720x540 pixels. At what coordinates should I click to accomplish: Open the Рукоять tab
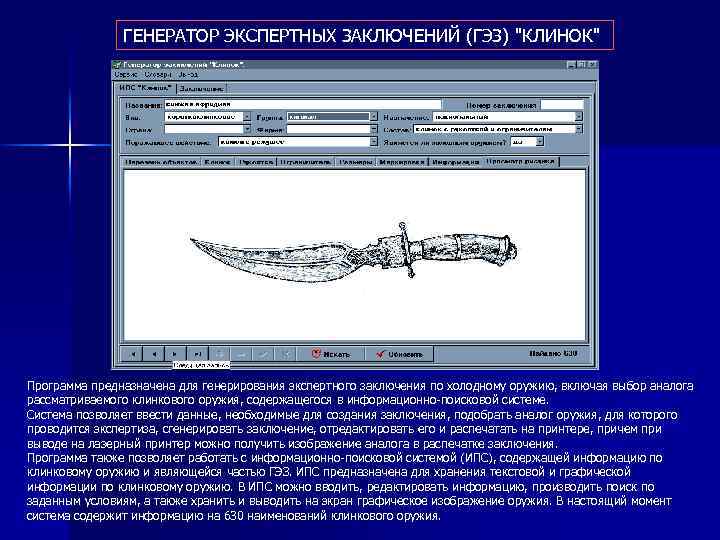coord(256,162)
